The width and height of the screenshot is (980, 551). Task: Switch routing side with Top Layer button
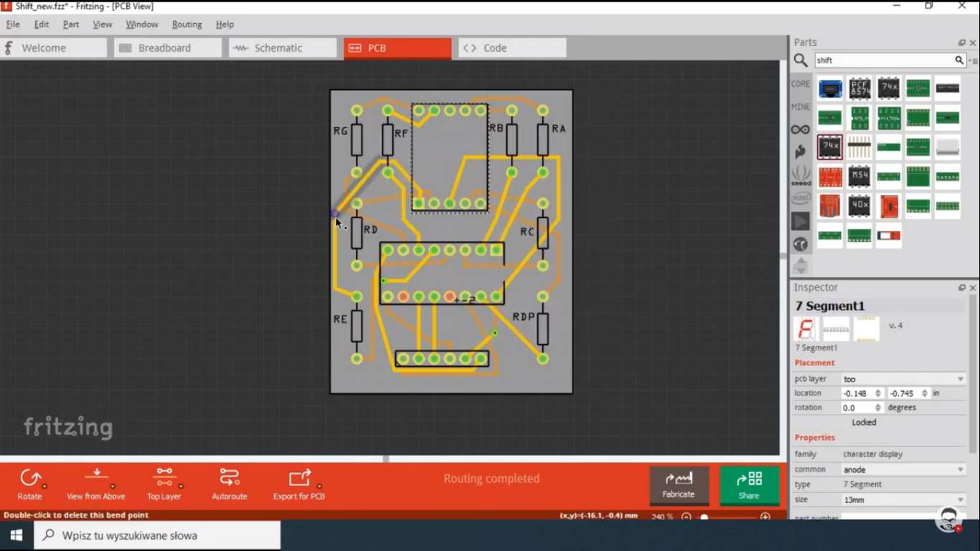point(164,484)
